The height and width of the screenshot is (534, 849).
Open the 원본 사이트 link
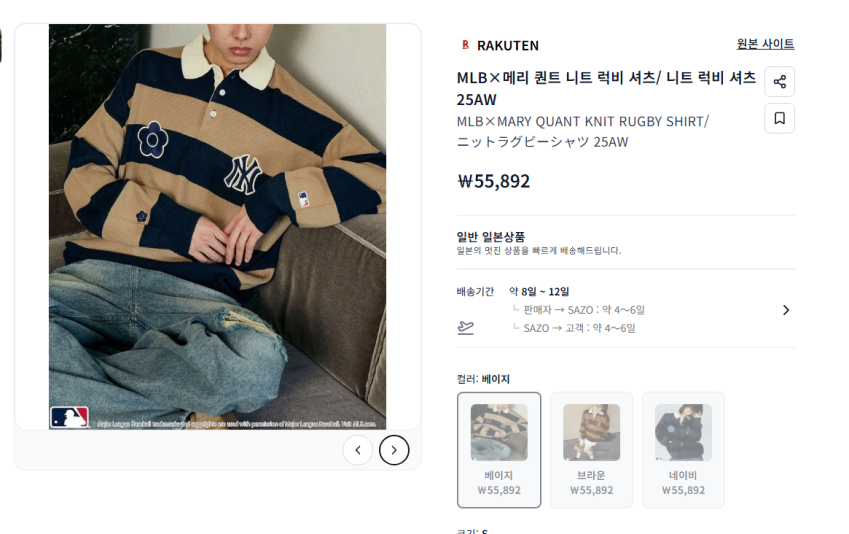pos(765,44)
